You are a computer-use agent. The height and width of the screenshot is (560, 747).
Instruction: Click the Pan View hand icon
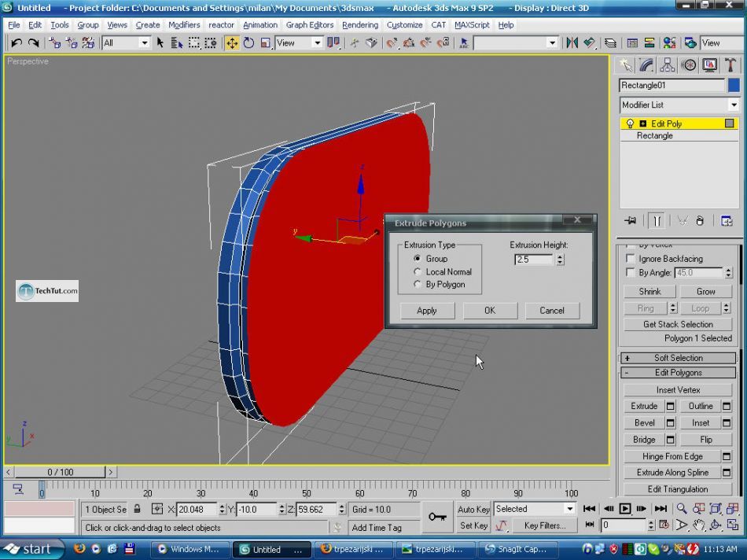698,525
